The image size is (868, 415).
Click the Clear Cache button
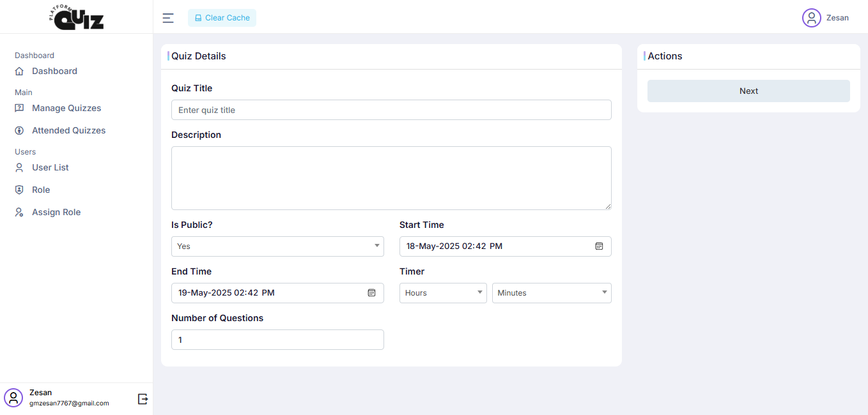tap(222, 18)
